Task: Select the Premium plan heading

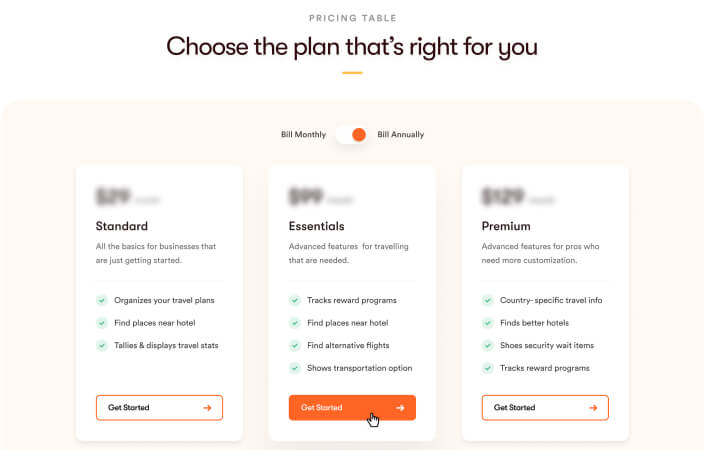Action: click(506, 226)
